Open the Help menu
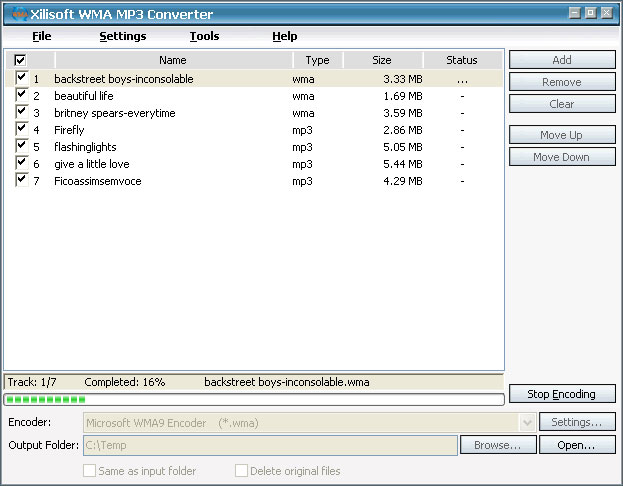Image resolution: width=623 pixels, height=486 pixels. point(284,36)
